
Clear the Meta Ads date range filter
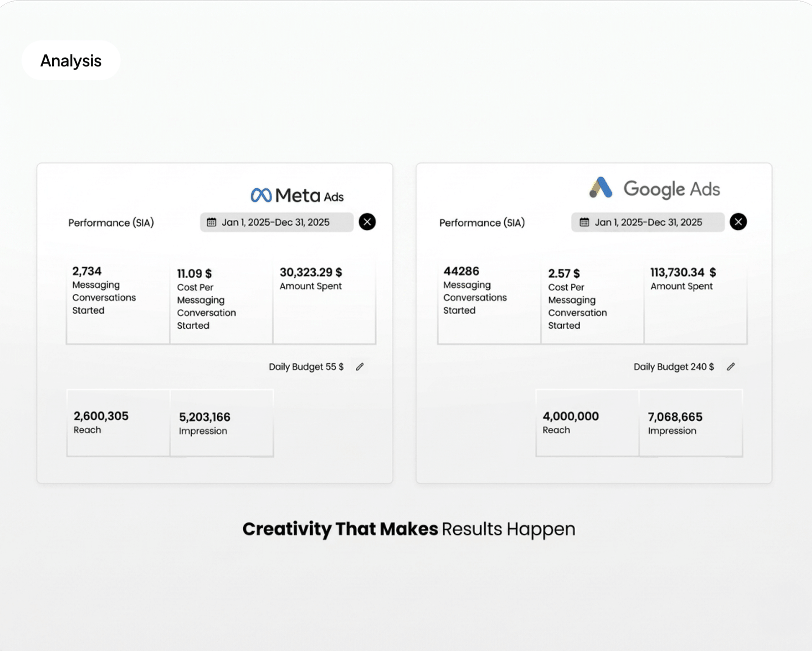[367, 222]
